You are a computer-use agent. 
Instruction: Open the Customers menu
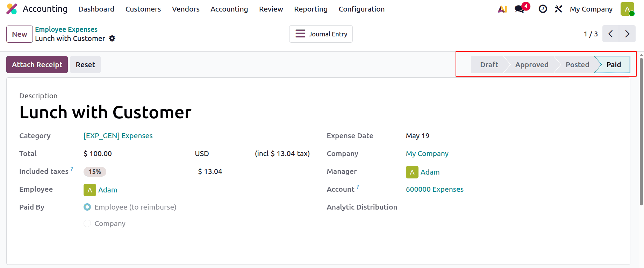[x=143, y=9]
